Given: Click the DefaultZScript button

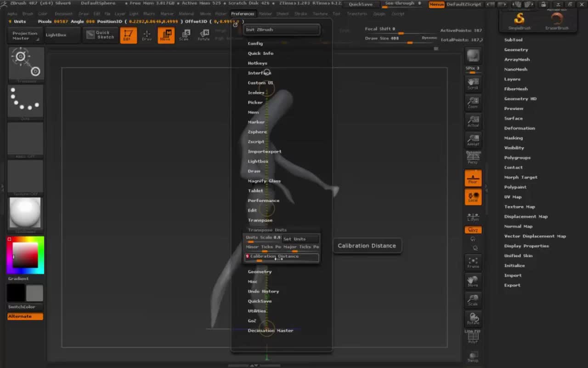Looking at the screenshot, I should (464, 4).
